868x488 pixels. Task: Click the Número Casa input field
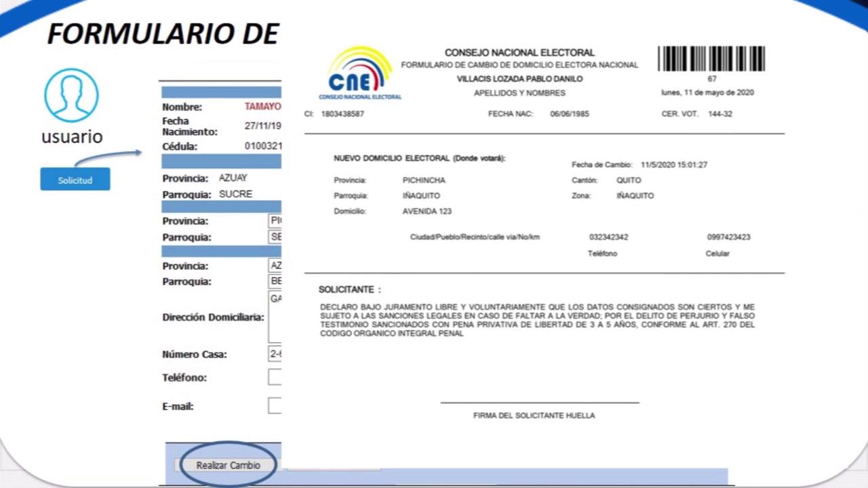tap(275, 354)
